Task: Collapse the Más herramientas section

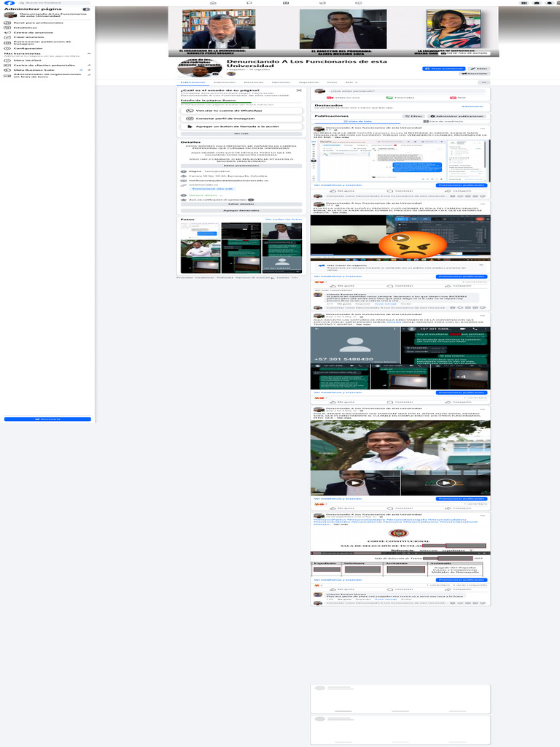Action: coord(89,54)
